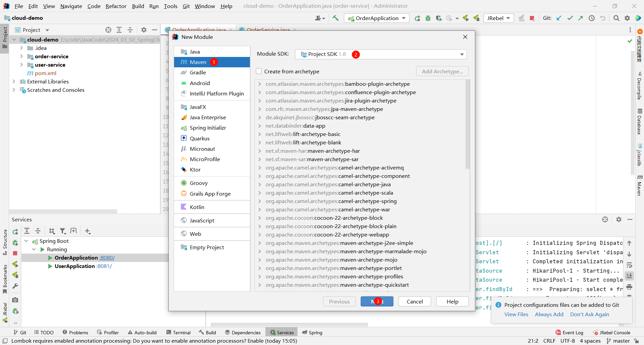Click the Services group-by icon
This screenshot has height=345, width=644.
[52, 231]
